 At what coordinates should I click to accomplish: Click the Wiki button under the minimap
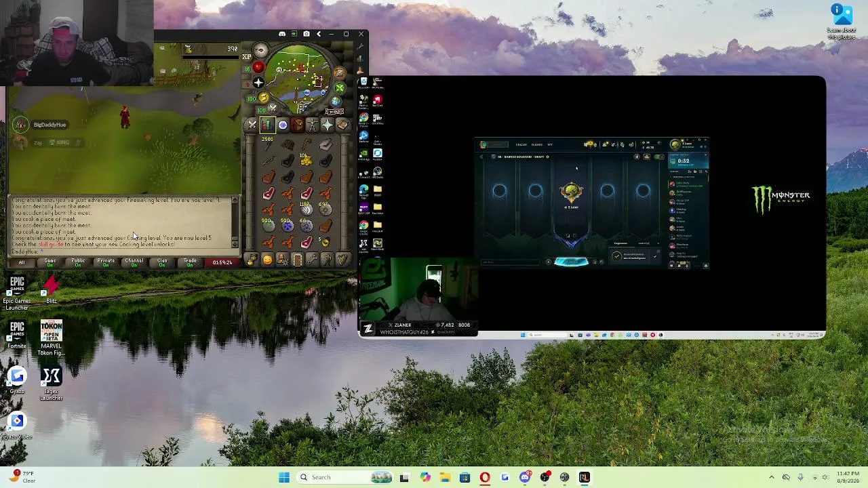click(x=334, y=111)
